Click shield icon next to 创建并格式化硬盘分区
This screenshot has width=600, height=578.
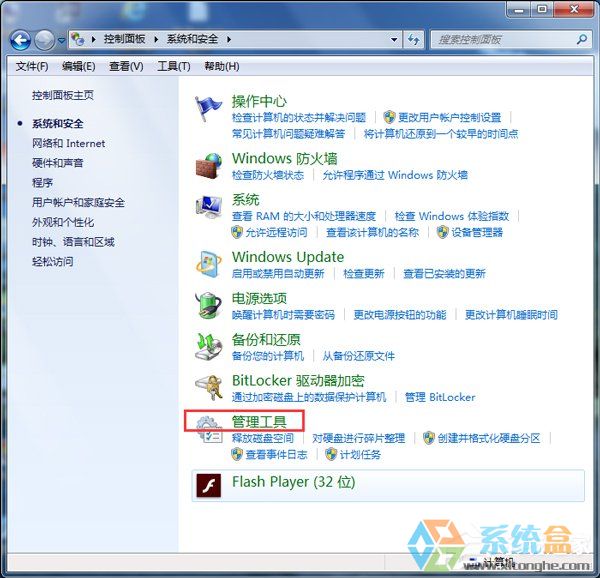coord(429,438)
